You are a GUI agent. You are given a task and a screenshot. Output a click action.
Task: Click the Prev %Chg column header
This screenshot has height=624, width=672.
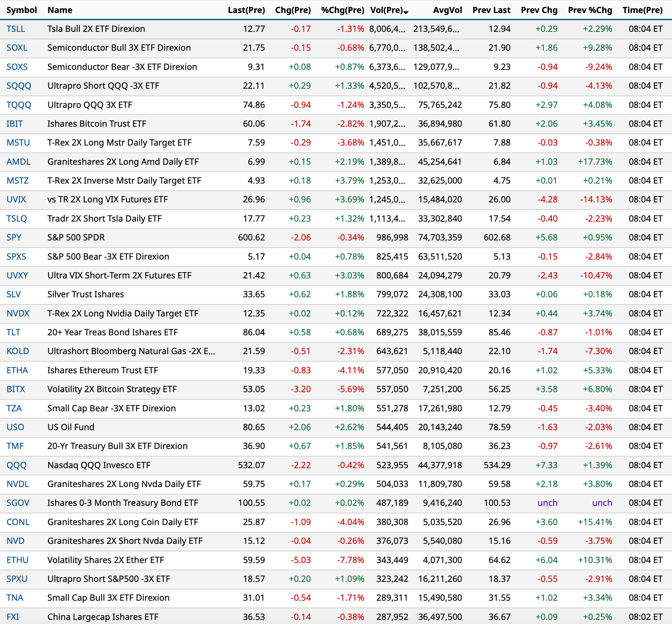coord(589,10)
